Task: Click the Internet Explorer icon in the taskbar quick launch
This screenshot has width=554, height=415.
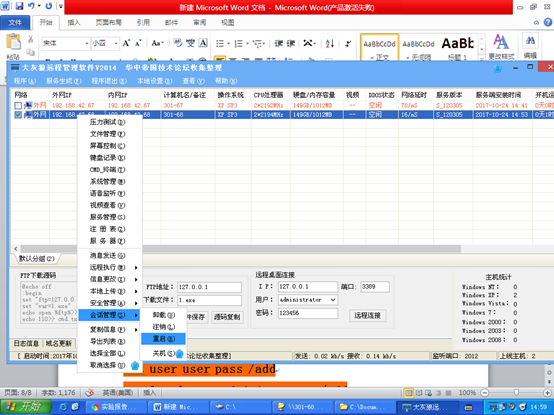Action: point(63,407)
